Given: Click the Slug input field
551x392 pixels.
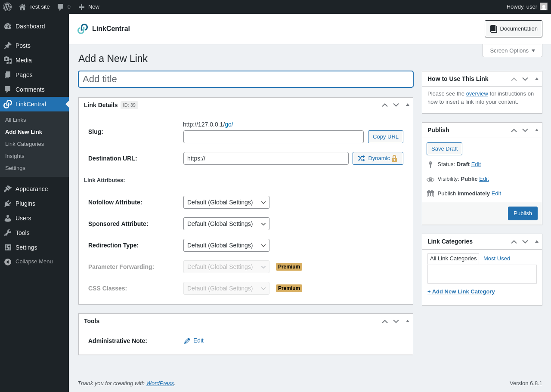Looking at the screenshot, I should [x=273, y=137].
